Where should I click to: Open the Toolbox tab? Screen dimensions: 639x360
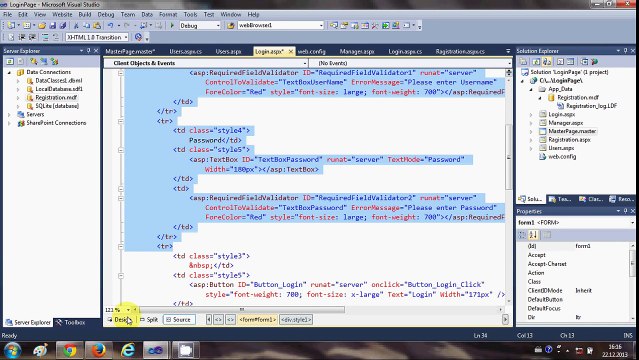[x=71, y=322]
